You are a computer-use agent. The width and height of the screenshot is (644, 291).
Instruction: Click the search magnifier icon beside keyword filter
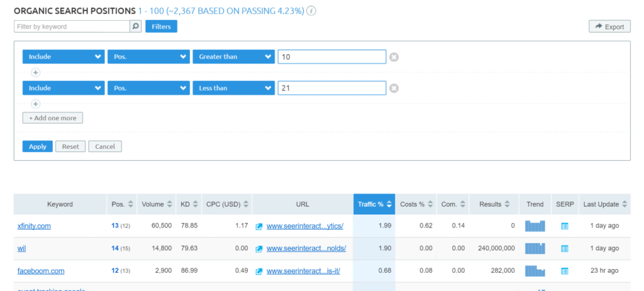135,26
